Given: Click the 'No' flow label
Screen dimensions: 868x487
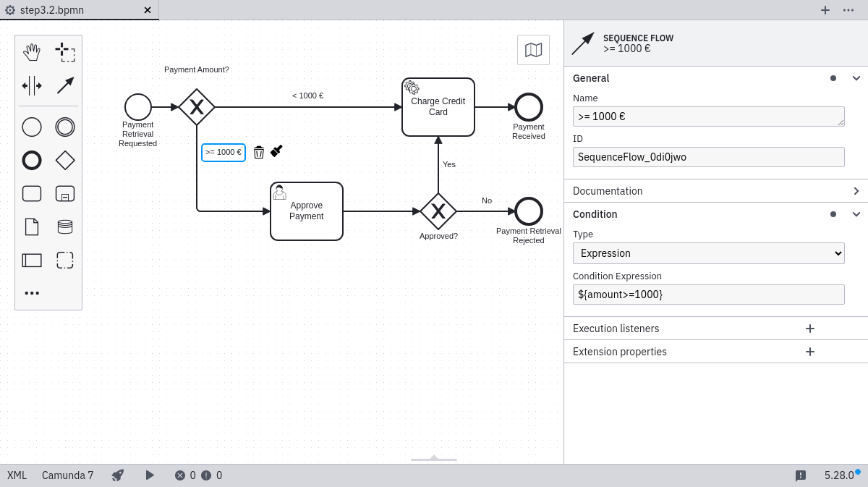Looking at the screenshot, I should [487, 200].
